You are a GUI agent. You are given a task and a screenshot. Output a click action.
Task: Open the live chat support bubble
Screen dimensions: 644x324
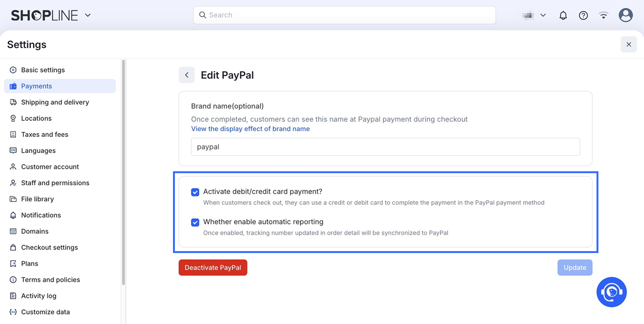click(x=612, y=292)
